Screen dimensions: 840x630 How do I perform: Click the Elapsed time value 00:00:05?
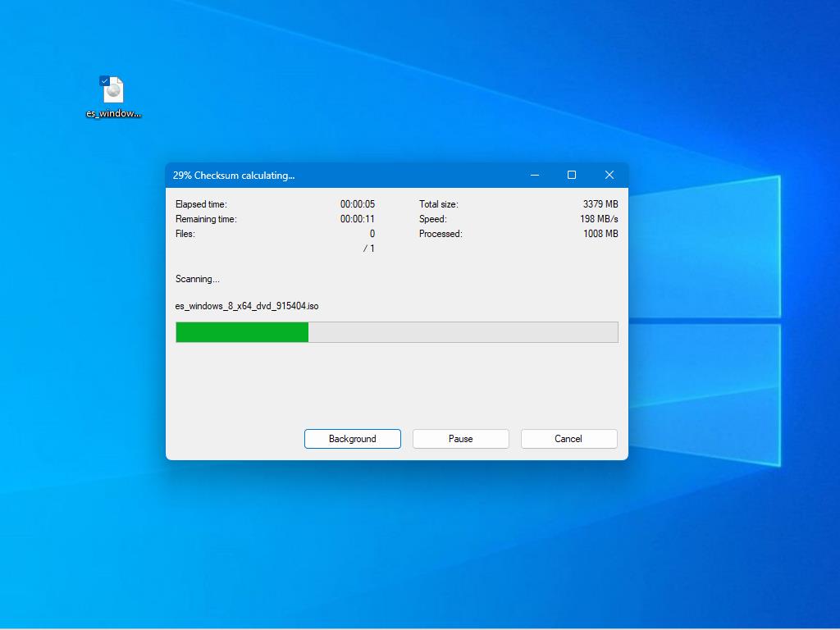(x=358, y=204)
